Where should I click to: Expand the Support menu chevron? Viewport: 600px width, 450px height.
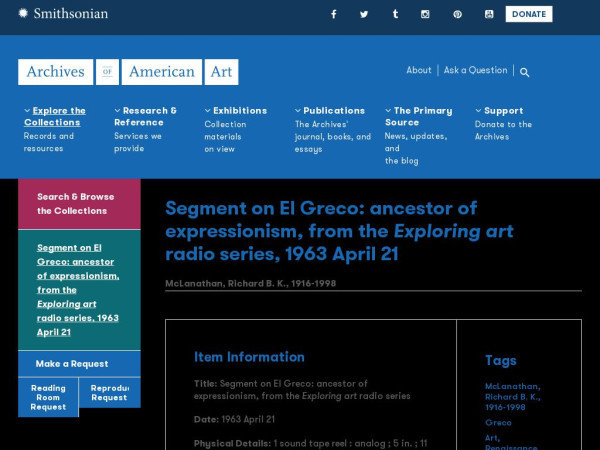point(478,111)
